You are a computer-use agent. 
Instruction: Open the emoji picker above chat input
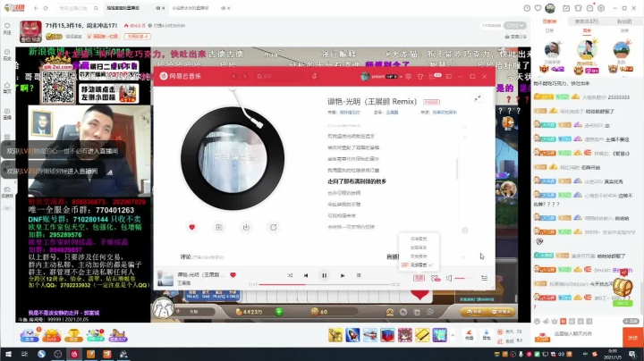click(x=538, y=321)
